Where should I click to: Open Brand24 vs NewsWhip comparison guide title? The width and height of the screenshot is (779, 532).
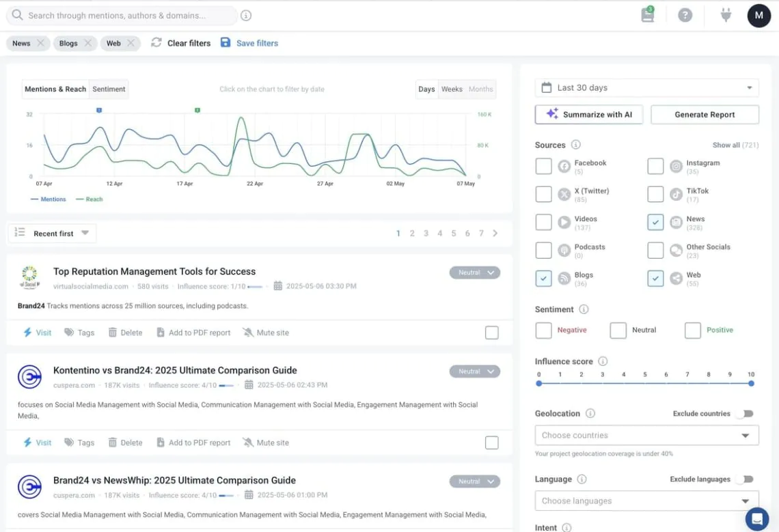(174, 480)
